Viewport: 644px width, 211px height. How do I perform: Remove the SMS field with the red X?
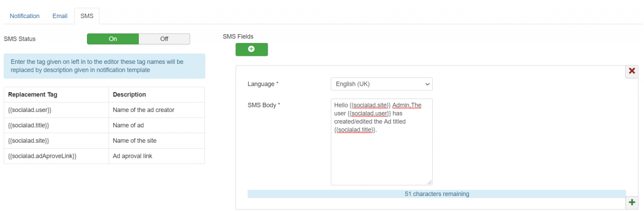(632, 71)
